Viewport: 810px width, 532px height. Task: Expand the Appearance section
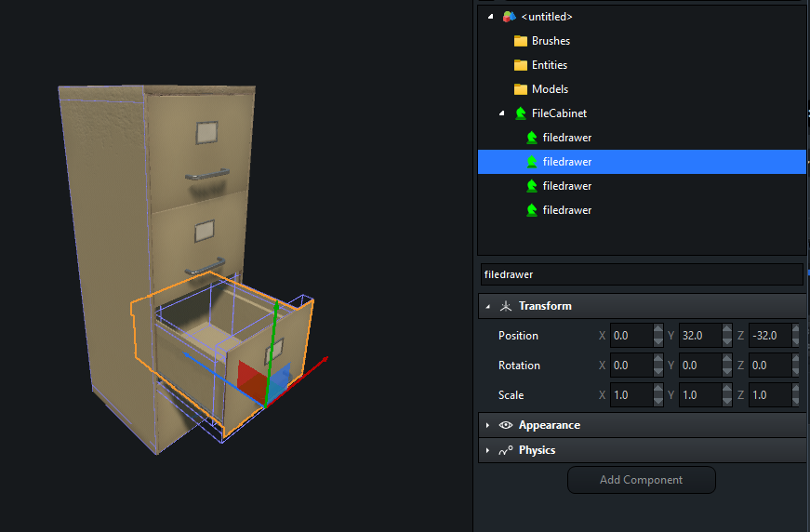487,425
